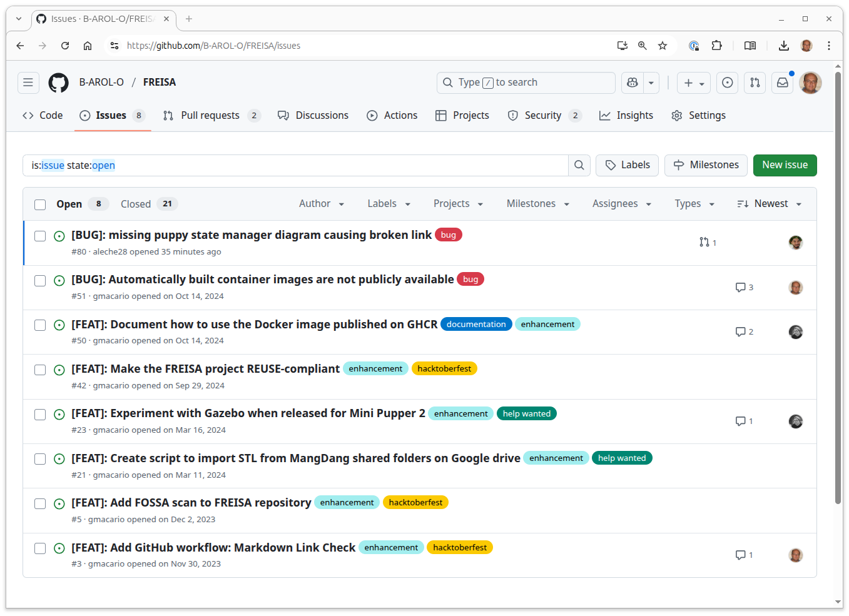Image resolution: width=849 pixels, height=616 pixels.
Task: Click the search magnifier beside the filter
Action: [579, 165]
